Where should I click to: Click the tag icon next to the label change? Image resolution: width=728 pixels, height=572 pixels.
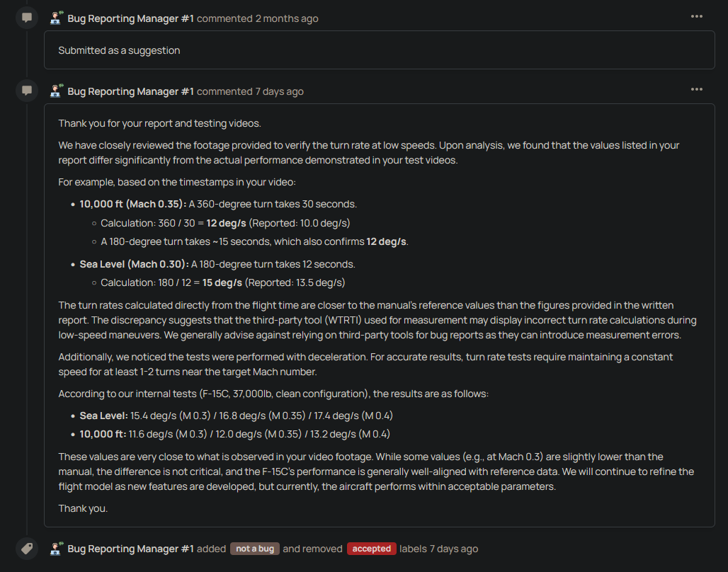(x=27, y=549)
